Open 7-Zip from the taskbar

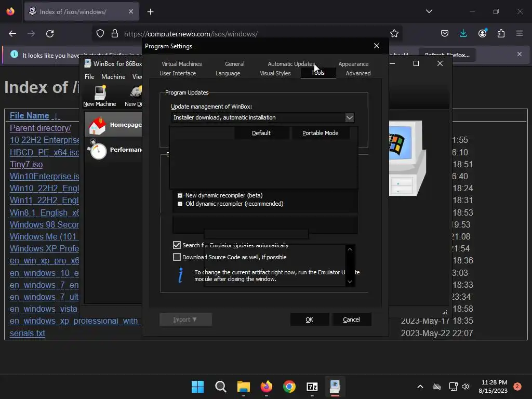tap(312, 387)
